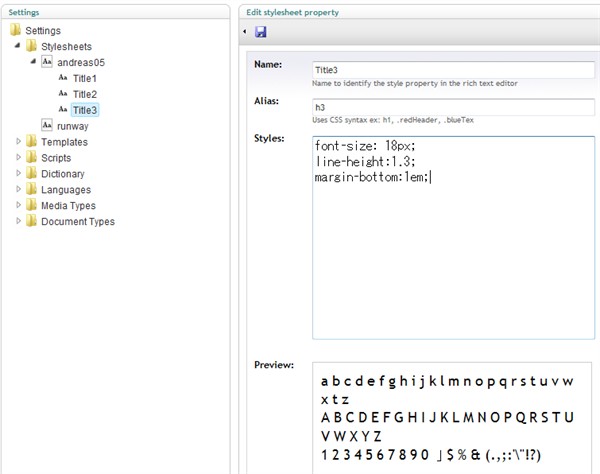Focus the Name field containing Title3
This screenshot has height=474, width=600.
tap(453, 70)
